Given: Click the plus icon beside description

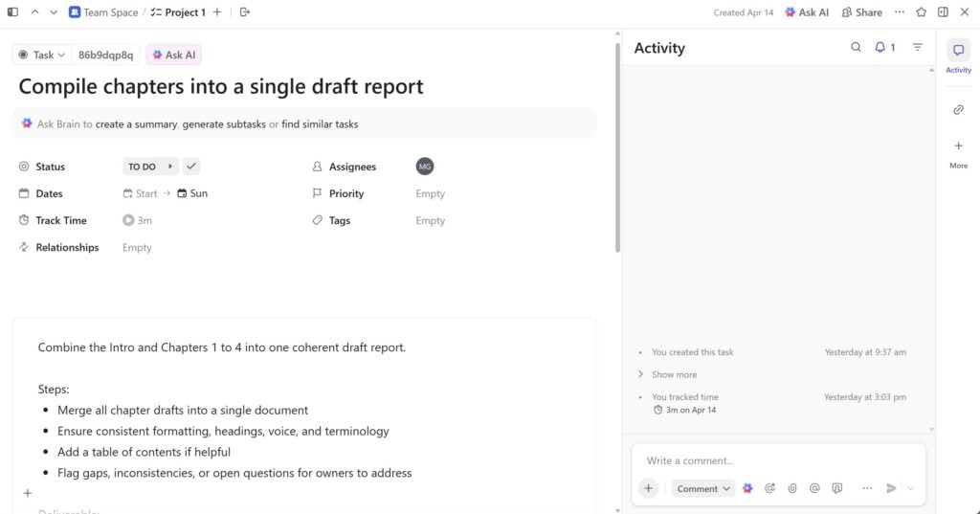Looking at the screenshot, I should coord(28,493).
